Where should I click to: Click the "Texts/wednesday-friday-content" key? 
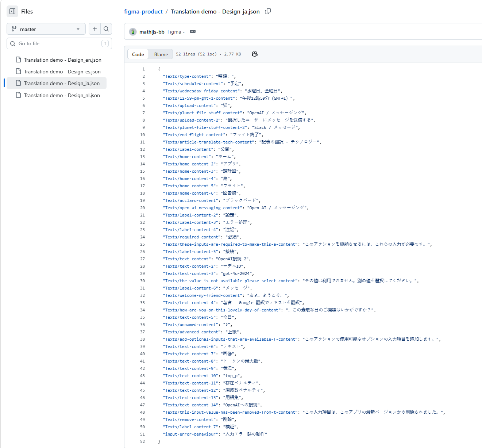202,91
